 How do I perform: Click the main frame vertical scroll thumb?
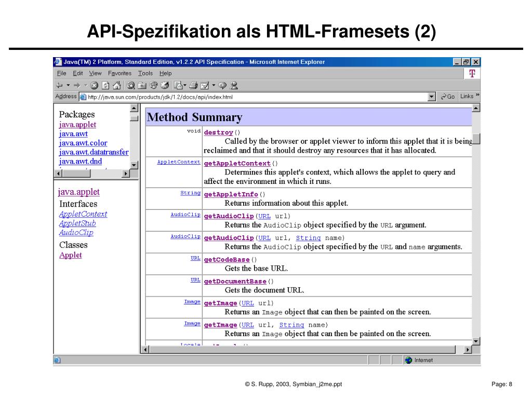click(x=476, y=139)
